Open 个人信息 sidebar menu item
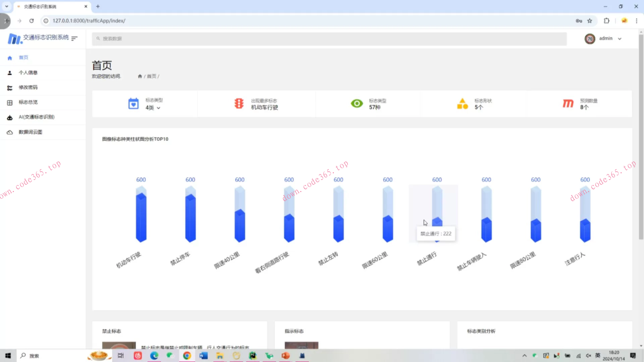 [x=28, y=73]
